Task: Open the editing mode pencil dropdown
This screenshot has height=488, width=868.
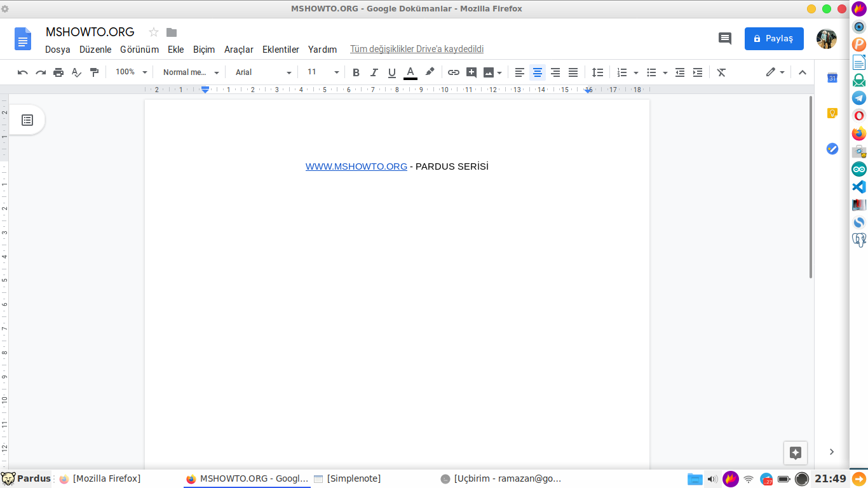Action: (x=775, y=72)
